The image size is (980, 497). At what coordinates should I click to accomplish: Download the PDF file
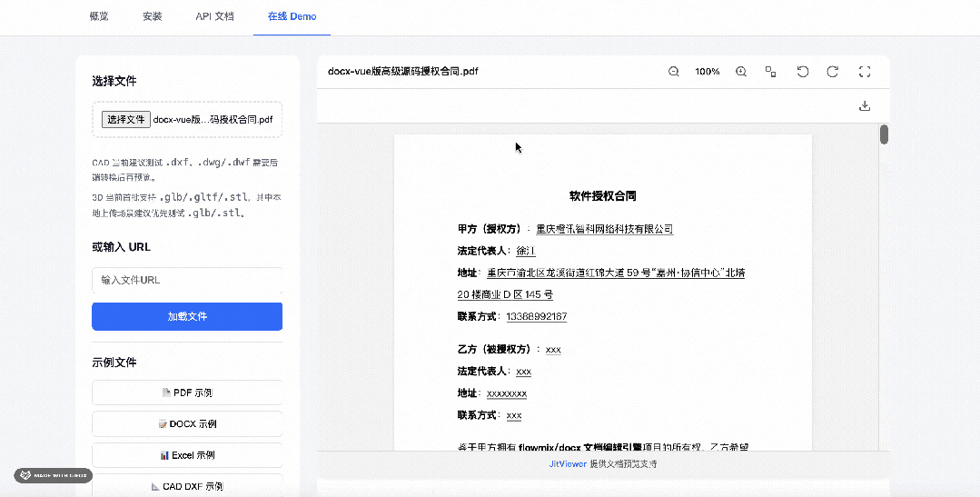click(865, 105)
